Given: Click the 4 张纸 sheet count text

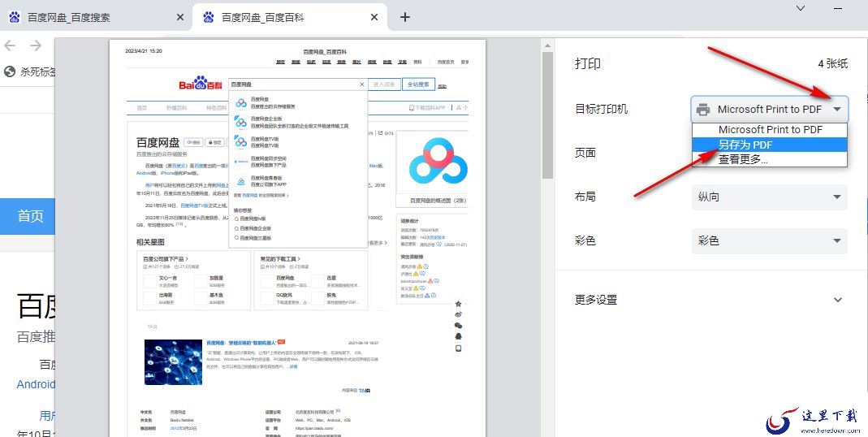Looking at the screenshot, I should click(832, 64).
